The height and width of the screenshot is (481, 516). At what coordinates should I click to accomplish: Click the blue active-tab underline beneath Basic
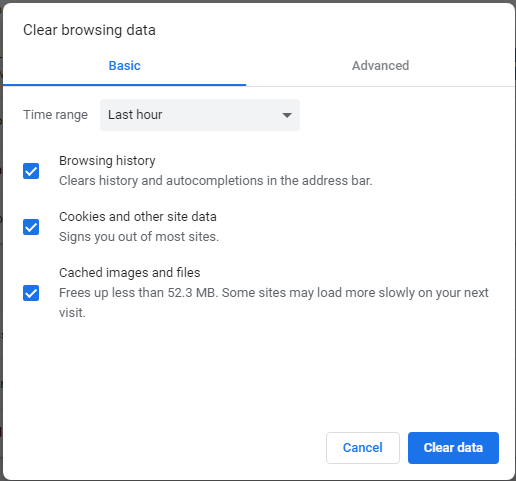[x=124, y=85]
